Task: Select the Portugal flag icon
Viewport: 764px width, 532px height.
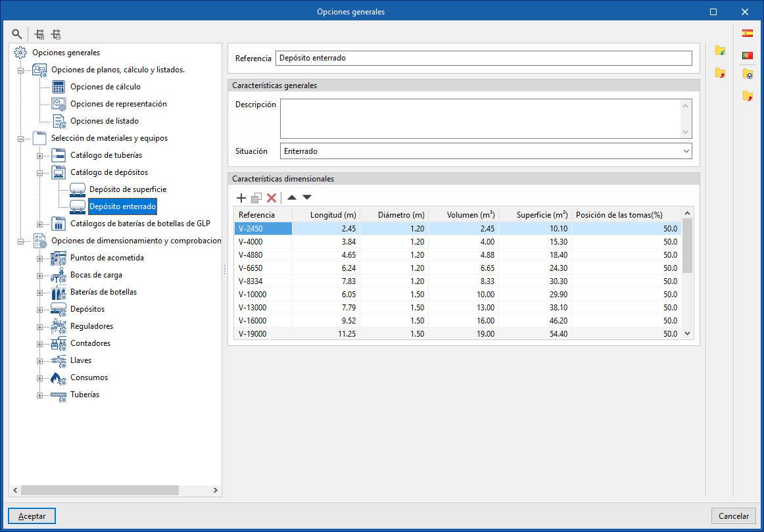Action: click(748, 55)
